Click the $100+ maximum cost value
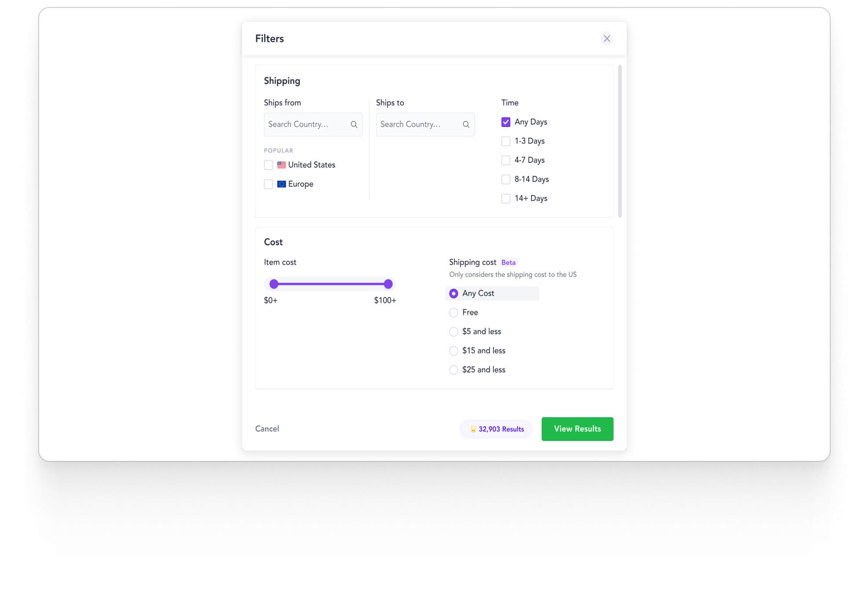 [385, 300]
